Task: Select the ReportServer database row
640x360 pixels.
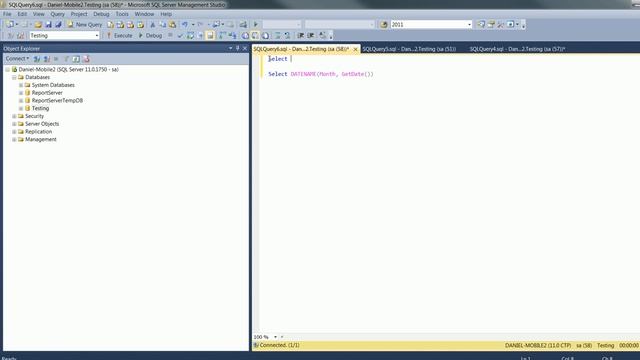Action: [x=47, y=93]
